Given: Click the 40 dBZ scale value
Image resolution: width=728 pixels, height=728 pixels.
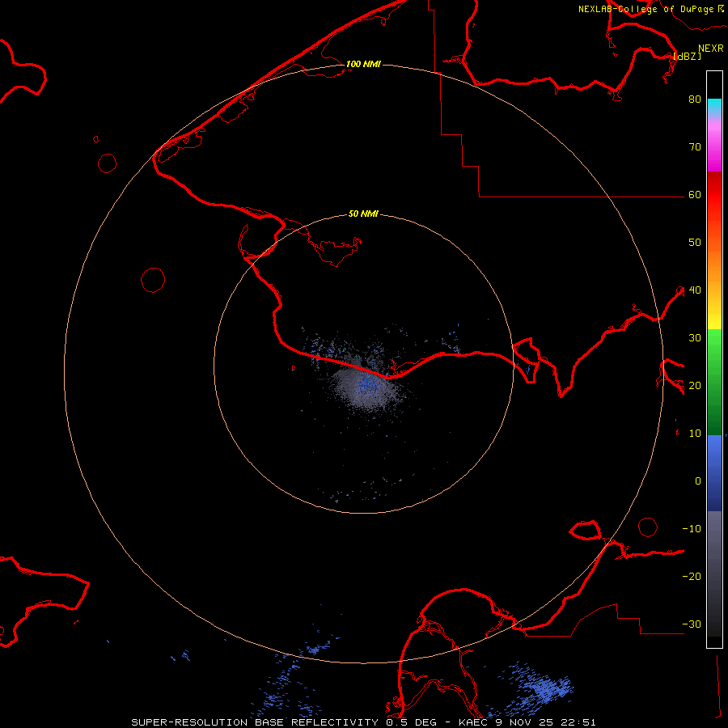Looking at the screenshot, I should pyautogui.click(x=695, y=290).
